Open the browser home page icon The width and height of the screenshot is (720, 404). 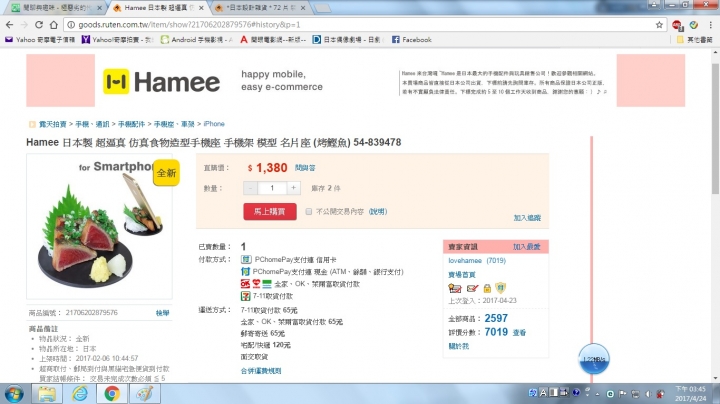click(54, 25)
